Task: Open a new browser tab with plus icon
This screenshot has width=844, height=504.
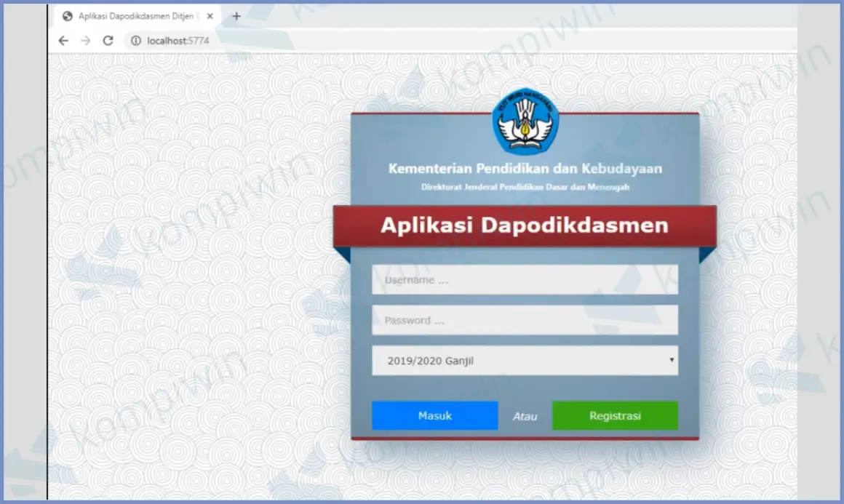Action: pos(236,15)
